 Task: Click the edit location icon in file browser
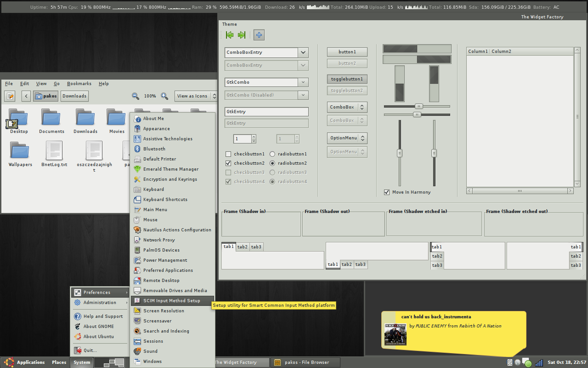(x=10, y=96)
